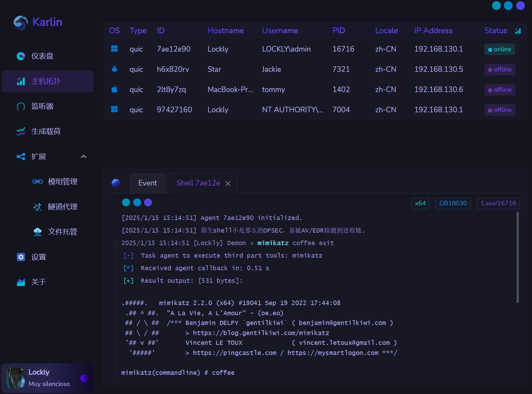Click the purple dot in console header
The image size is (532, 394).
(148, 203)
